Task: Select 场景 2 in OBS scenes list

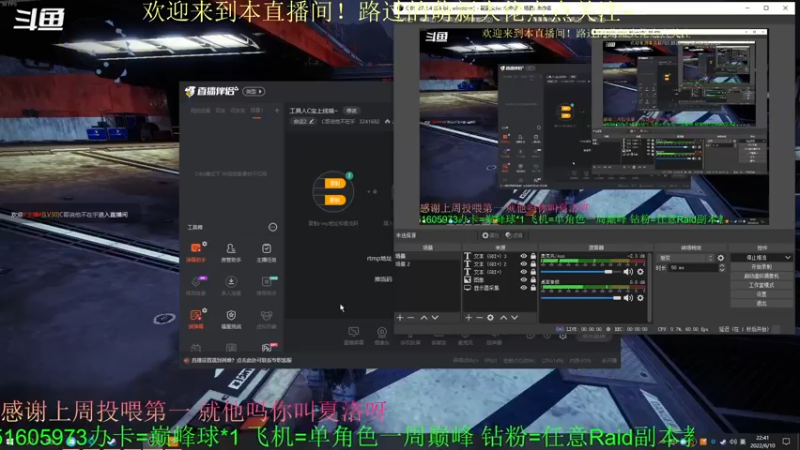Action: click(x=427, y=264)
